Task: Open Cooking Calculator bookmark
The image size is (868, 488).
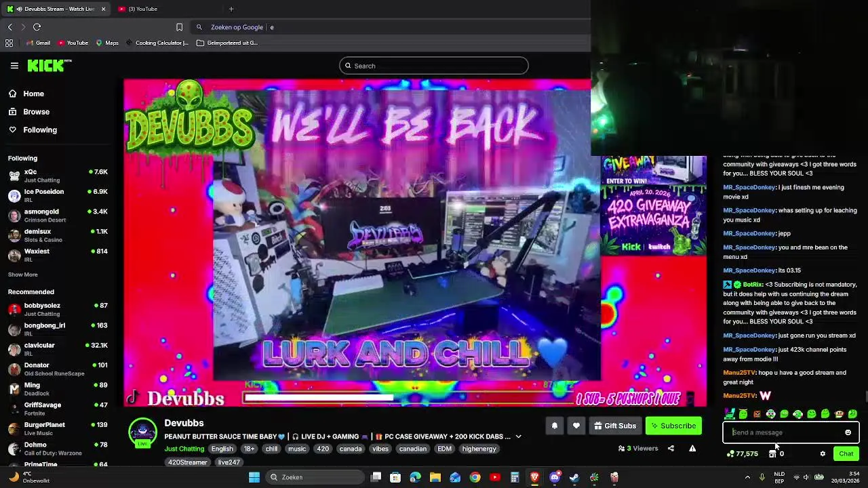Action: click(157, 43)
